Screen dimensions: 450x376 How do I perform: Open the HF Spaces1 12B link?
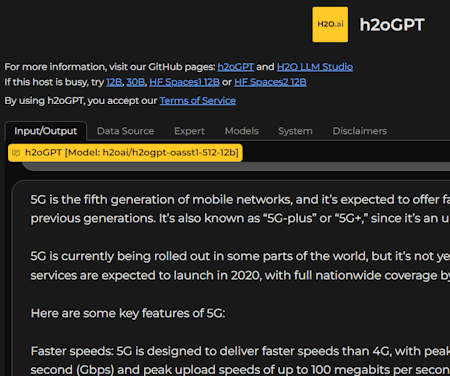tap(184, 82)
